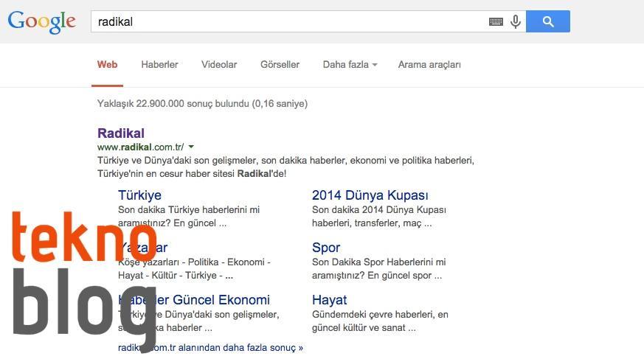Click description starting Türkiye ve Dünya'daki son gelişmeler
Screen dimensions: 644x356
(285, 167)
